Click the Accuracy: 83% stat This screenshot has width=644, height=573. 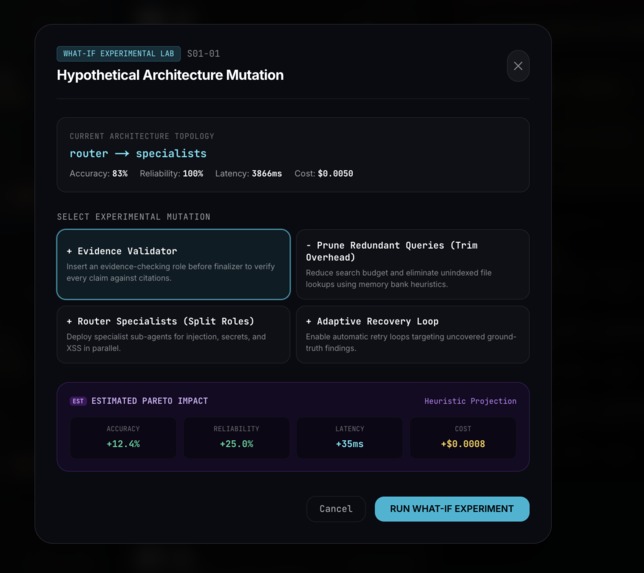(x=99, y=173)
